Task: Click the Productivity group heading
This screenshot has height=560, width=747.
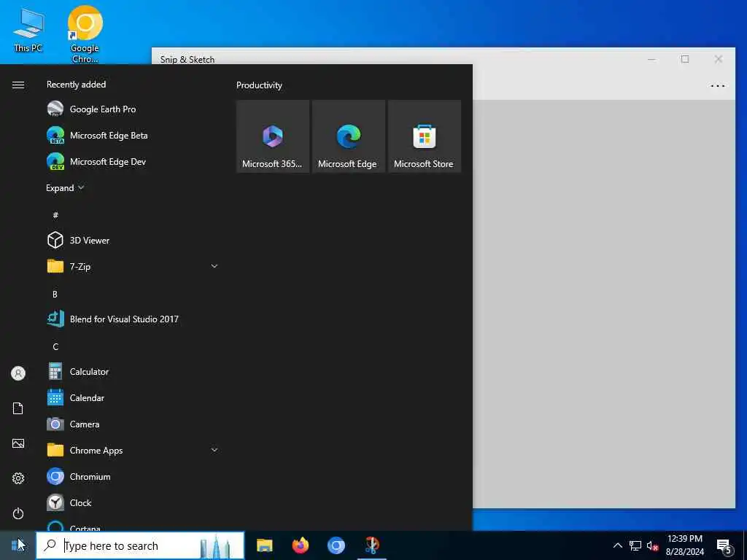Action: pyautogui.click(x=259, y=85)
